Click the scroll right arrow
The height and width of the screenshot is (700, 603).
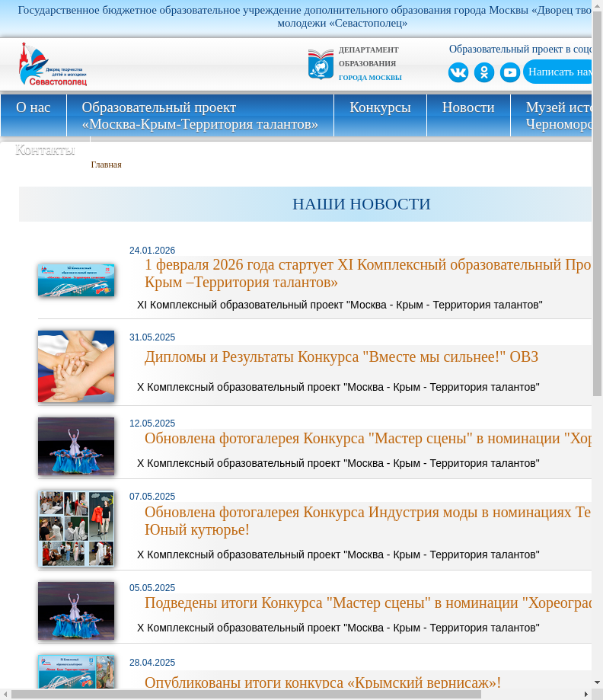click(587, 695)
